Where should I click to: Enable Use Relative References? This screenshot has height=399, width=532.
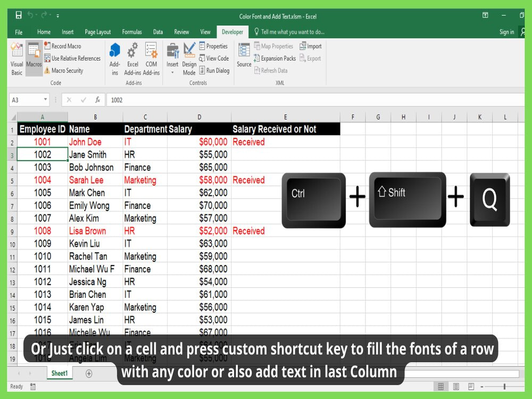coord(73,58)
